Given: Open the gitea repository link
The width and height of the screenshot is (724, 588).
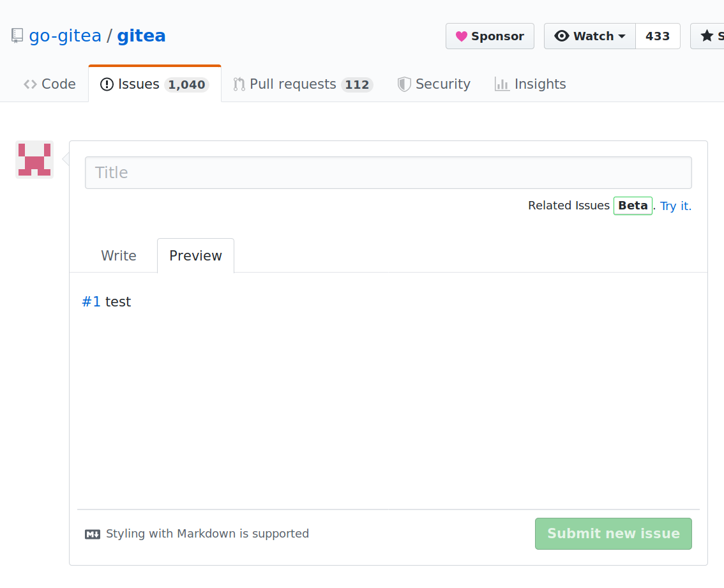Looking at the screenshot, I should point(141,36).
